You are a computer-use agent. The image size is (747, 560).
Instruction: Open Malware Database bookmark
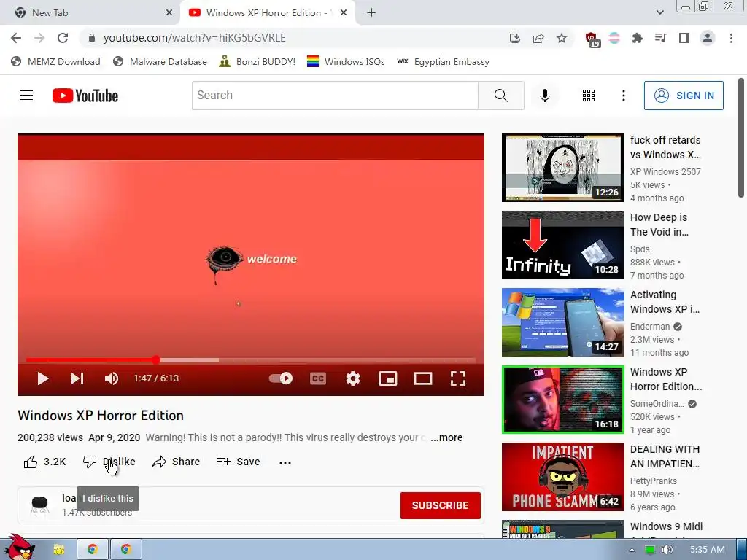160,62
